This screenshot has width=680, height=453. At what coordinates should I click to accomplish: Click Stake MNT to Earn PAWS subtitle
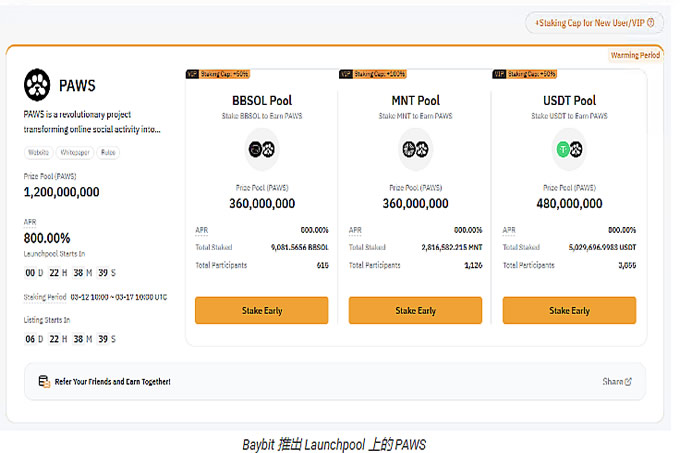[415, 116]
